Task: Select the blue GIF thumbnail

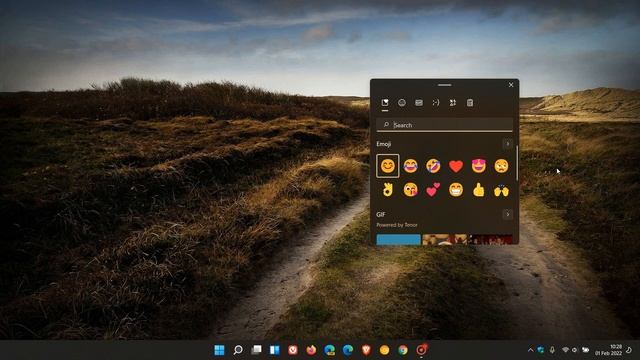Action: [398, 239]
